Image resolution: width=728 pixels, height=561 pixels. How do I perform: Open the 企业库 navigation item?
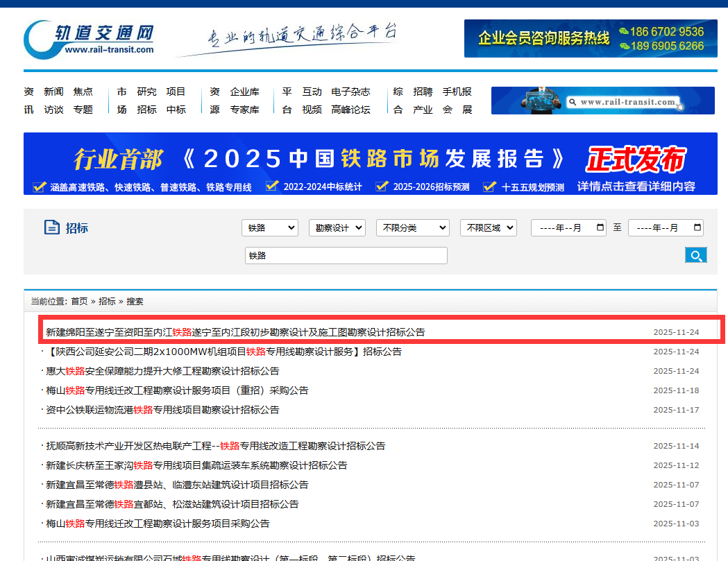(244, 92)
